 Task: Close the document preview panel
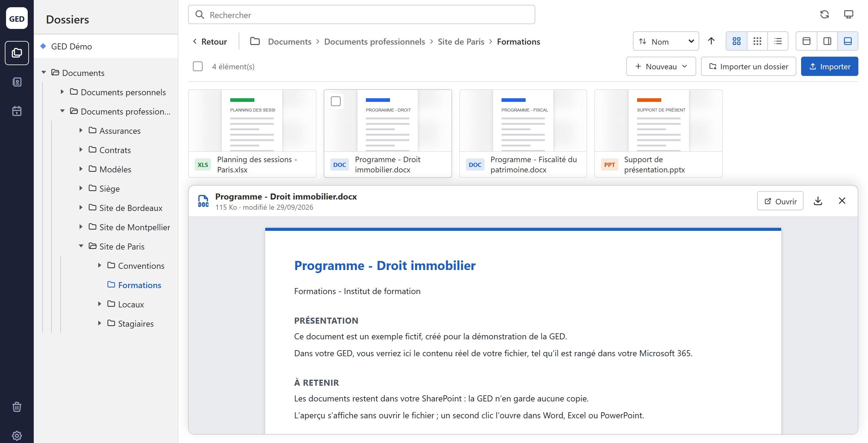[x=842, y=201]
